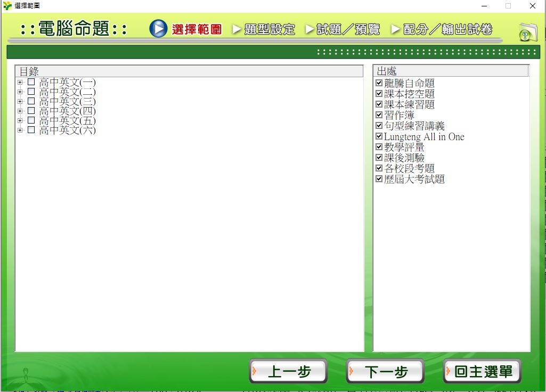Uncheck the 課後測驗 checkbox

coord(379,157)
